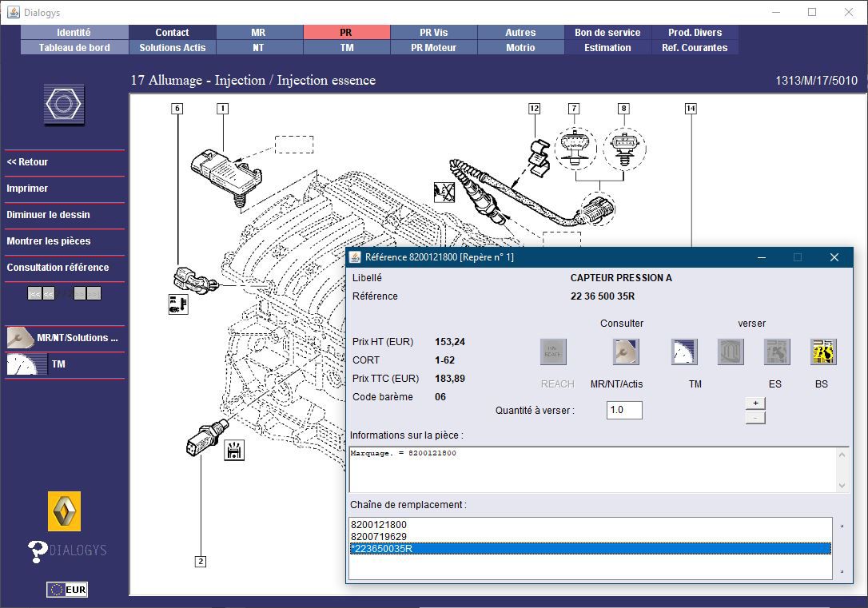The width and height of the screenshot is (868, 608).
Task: Select part marker number 12
Action: pyautogui.click(x=534, y=109)
